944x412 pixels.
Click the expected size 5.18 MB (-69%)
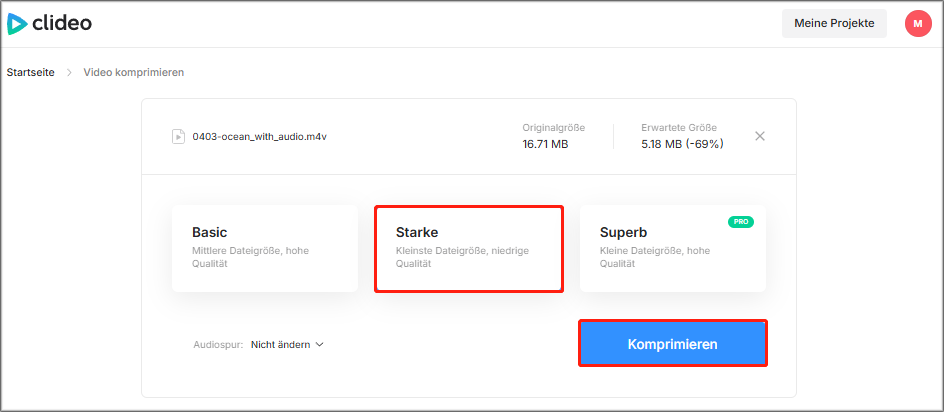pos(682,144)
